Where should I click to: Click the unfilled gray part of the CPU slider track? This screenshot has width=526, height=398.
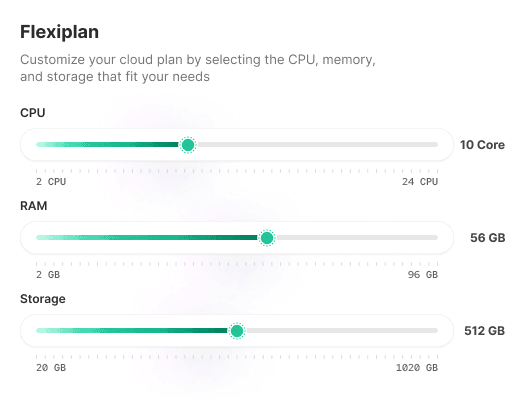(x=317, y=145)
